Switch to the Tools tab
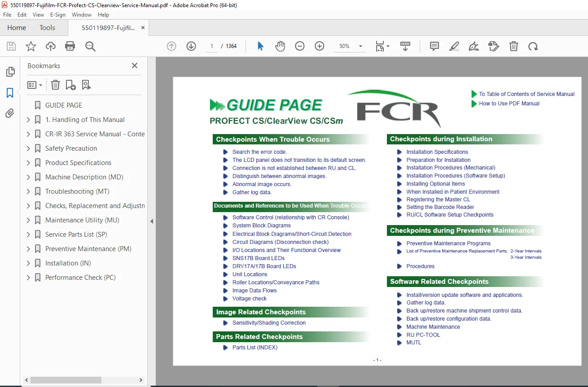 click(x=47, y=28)
